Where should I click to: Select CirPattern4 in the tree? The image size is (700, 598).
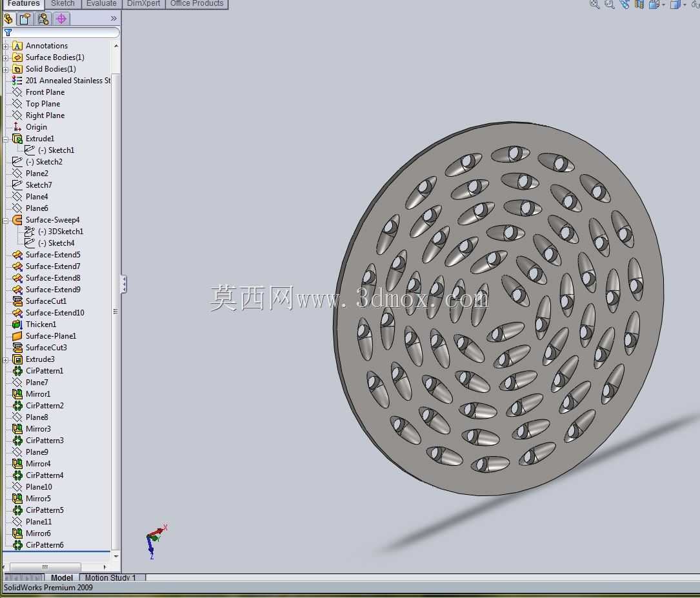pyautogui.click(x=45, y=475)
